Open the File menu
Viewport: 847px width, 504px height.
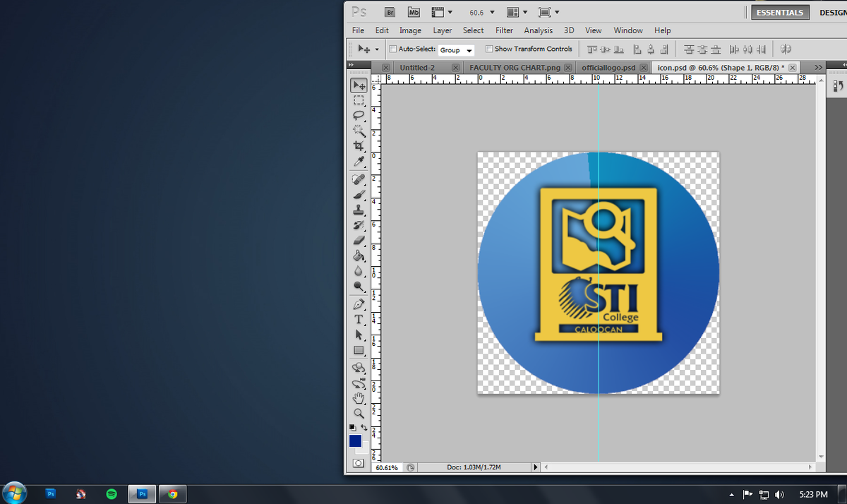(x=358, y=30)
